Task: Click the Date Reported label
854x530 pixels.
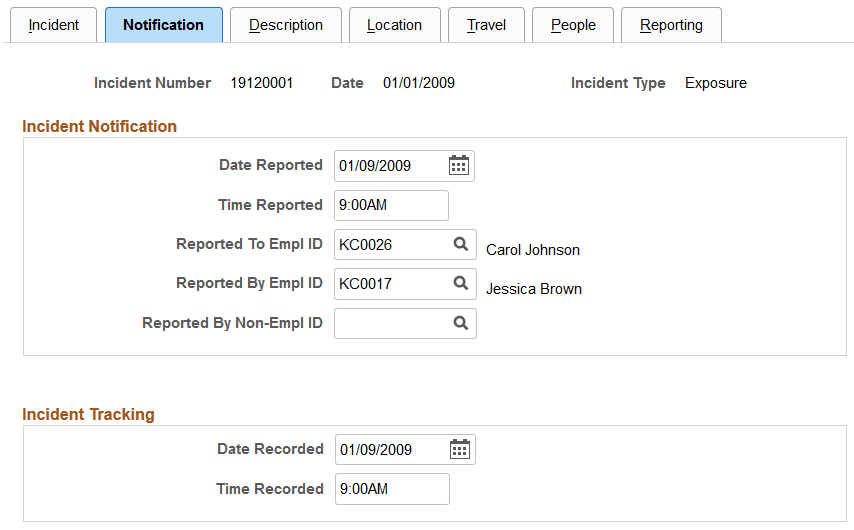Action: point(271,165)
